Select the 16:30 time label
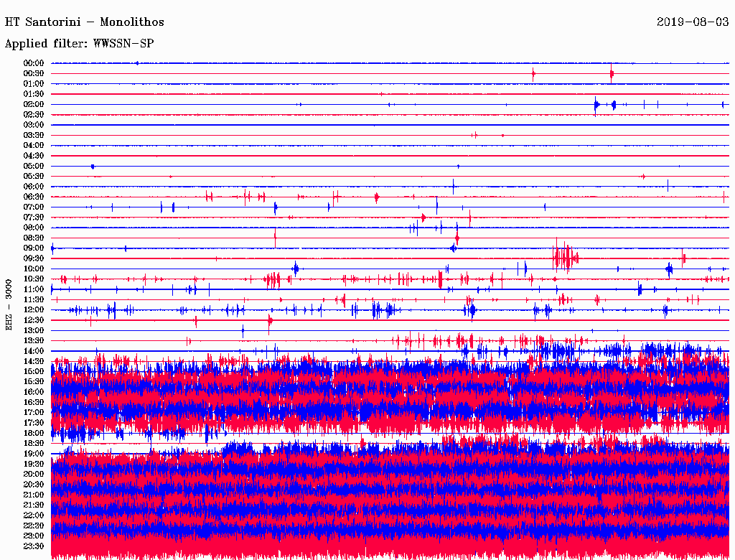 point(34,403)
